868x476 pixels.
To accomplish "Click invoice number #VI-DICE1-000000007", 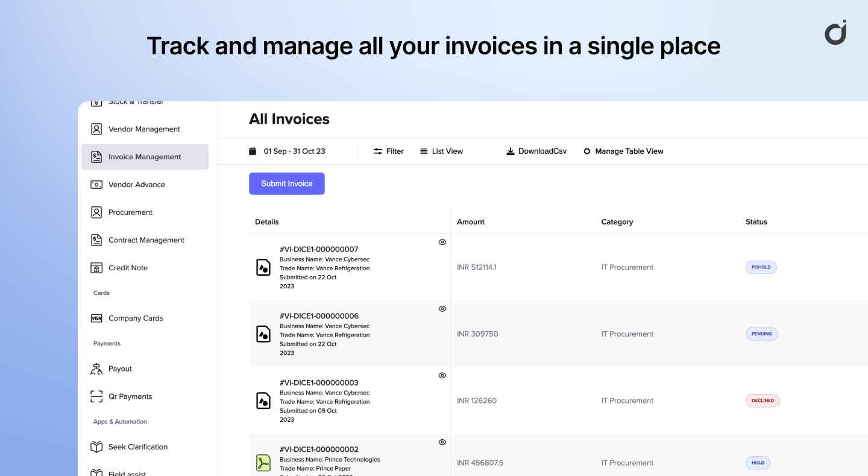I will click(x=319, y=249).
